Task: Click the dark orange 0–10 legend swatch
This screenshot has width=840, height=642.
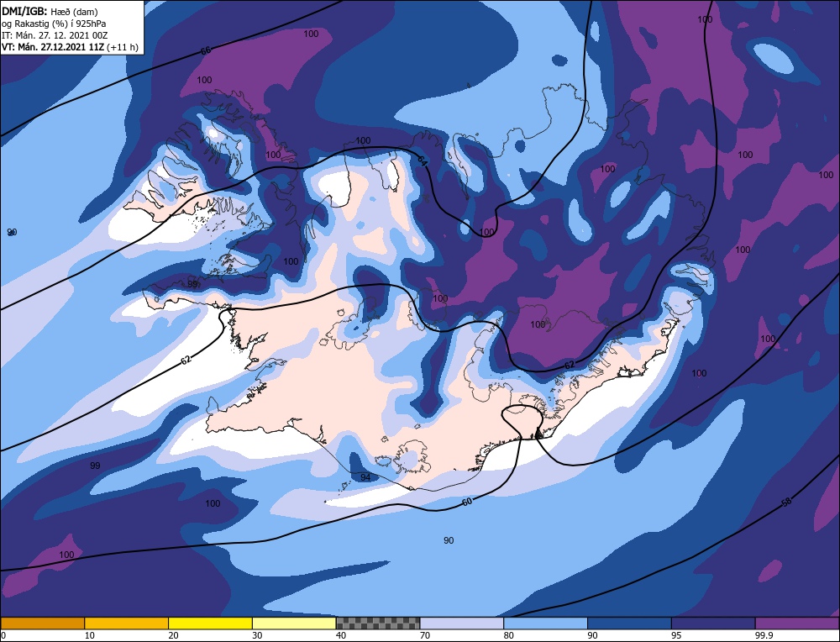Action: pos(42,624)
